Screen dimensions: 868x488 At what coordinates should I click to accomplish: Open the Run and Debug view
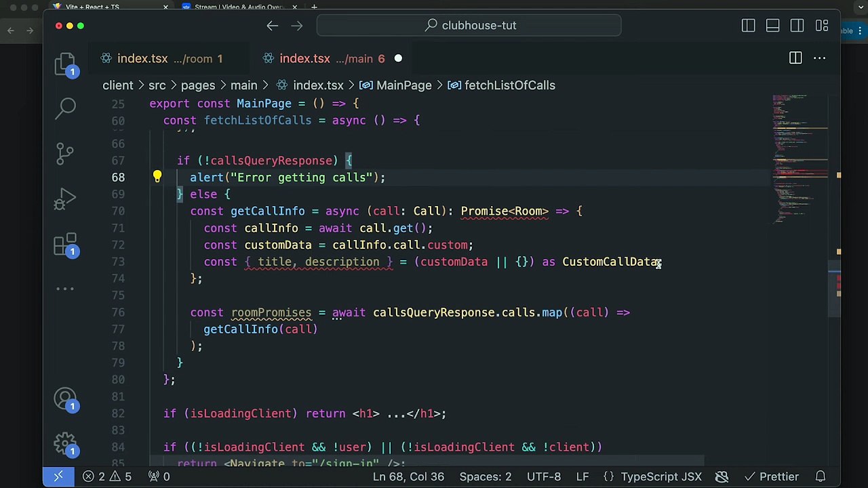66,199
